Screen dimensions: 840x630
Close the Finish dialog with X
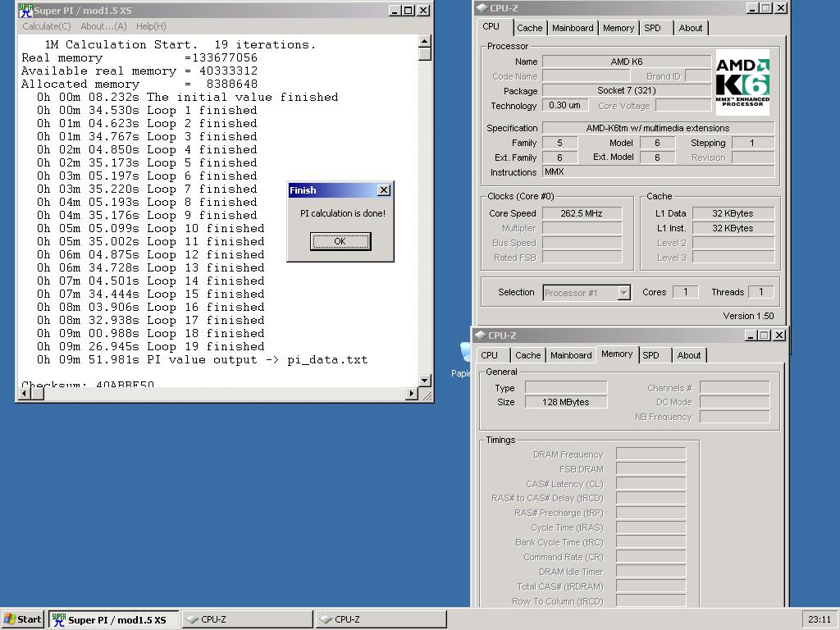384,190
